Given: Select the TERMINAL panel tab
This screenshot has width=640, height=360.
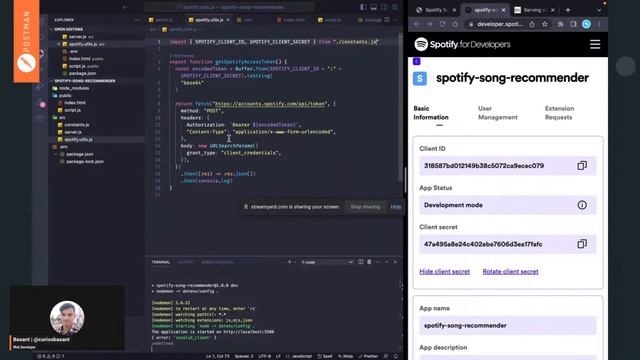Looking at the screenshot, I should click(x=161, y=262).
